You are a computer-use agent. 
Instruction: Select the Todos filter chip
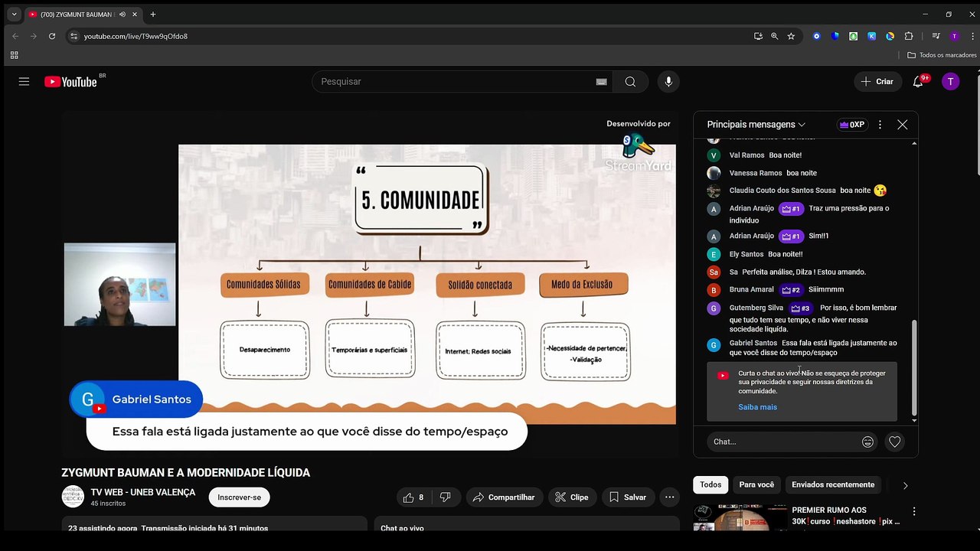[x=710, y=484]
